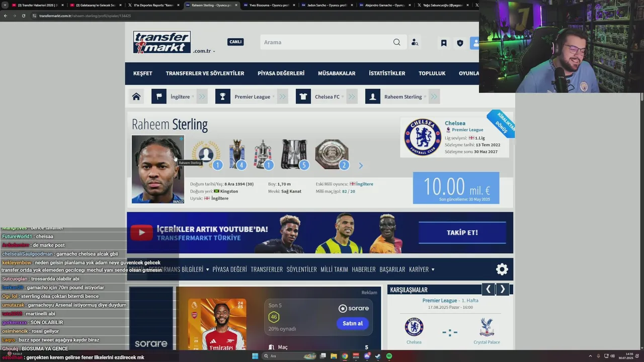
Task: Click the person icon before Raheem Sterling breadcrumb
Action: click(x=373, y=97)
